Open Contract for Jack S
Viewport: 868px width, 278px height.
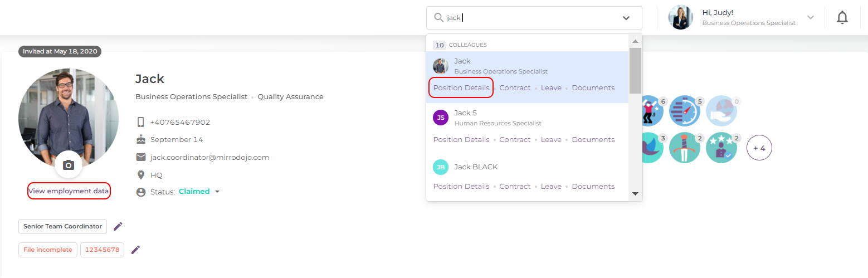point(515,140)
